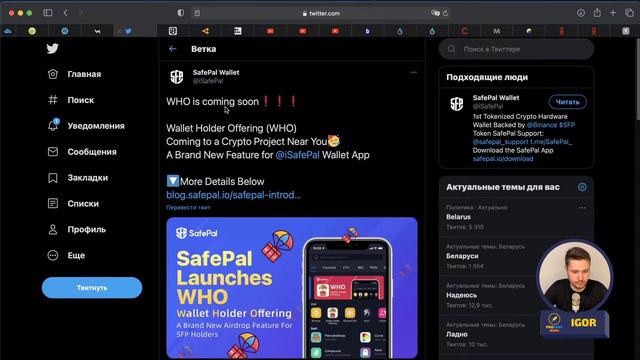The height and width of the screenshot is (360, 640).
Task: Toggle Safari sidebar button
Action: click(x=48, y=13)
